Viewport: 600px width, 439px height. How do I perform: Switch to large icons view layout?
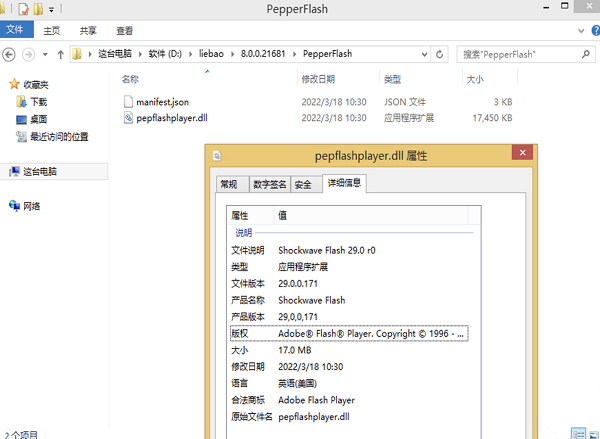pyautogui.click(x=594, y=434)
